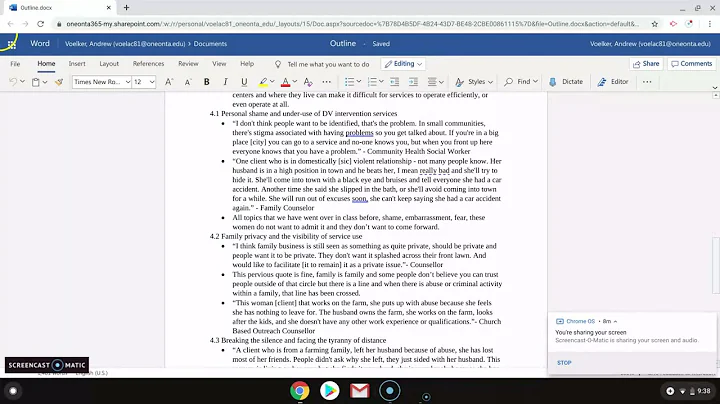Open font color dropdown arrow

(x=295, y=82)
